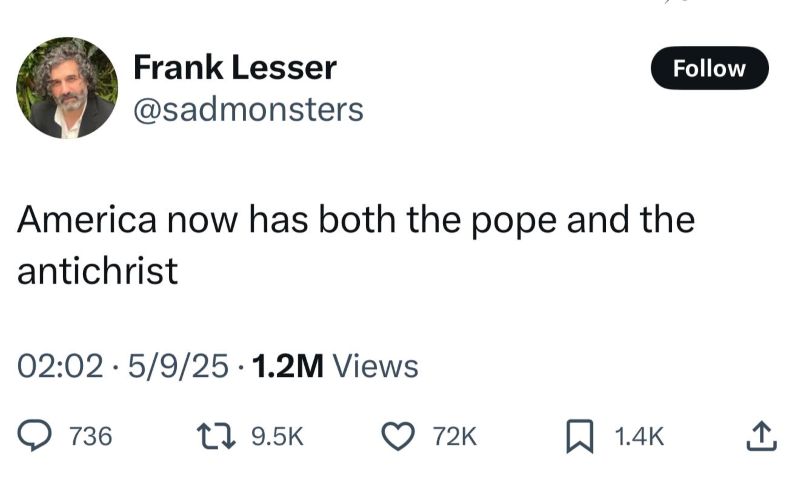
Task: Click the word "antichrist" in the tweet
Action: [x=98, y=270]
